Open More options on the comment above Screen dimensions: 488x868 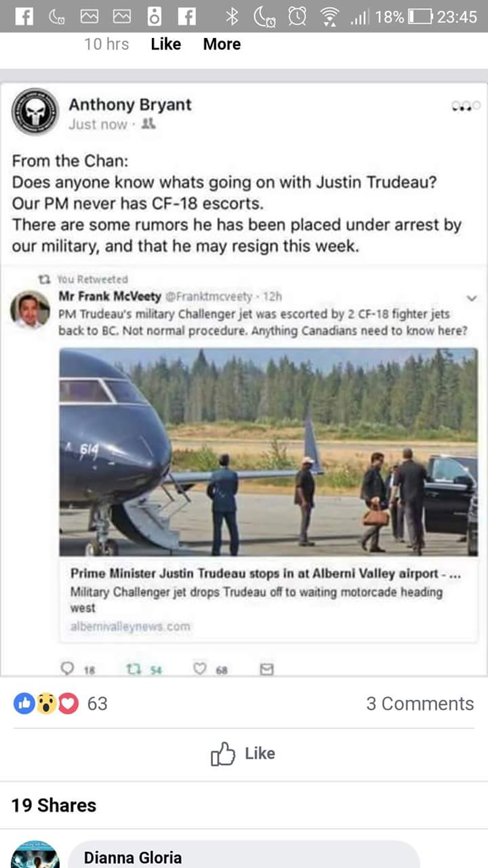[x=222, y=44]
